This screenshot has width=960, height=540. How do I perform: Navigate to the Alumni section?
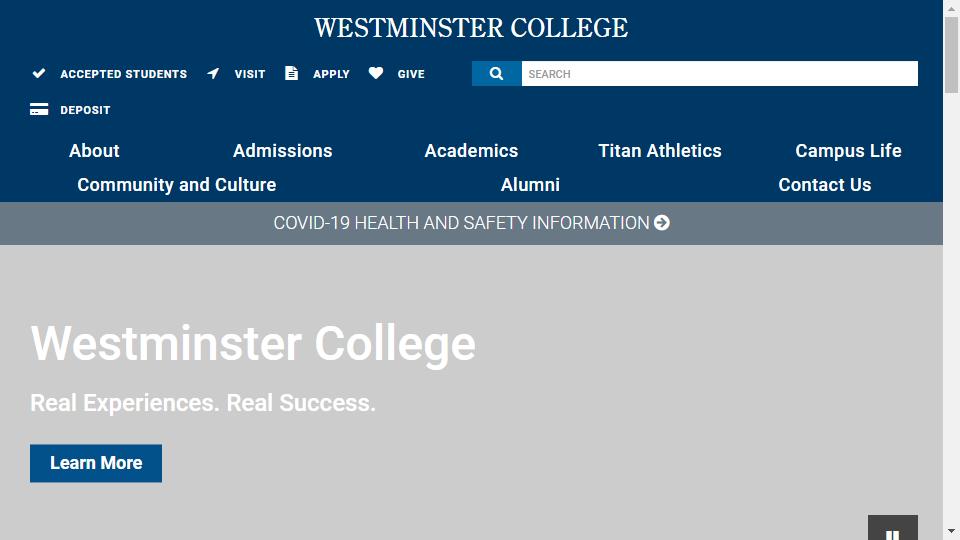pyautogui.click(x=530, y=185)
